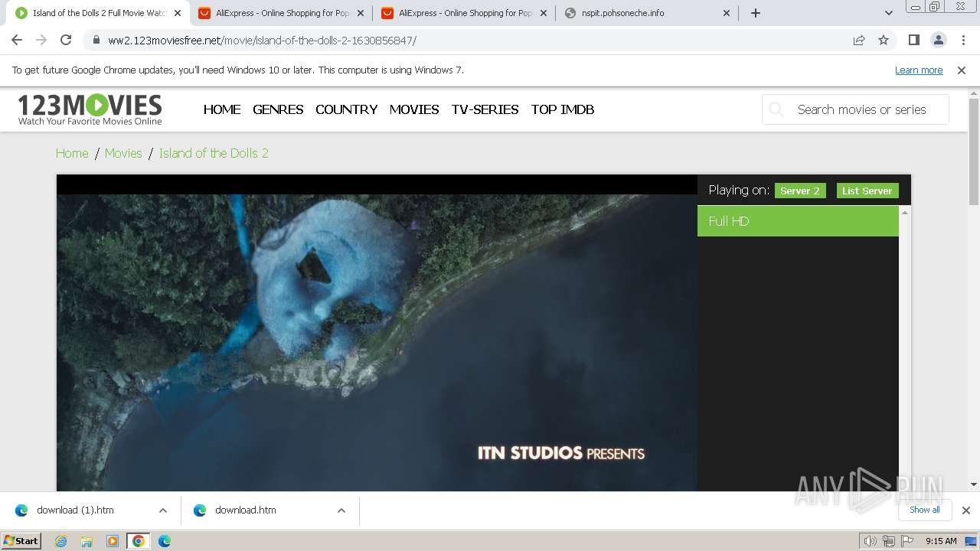Close the first AliExpress tab
The image size is (980, 551).
click(x=360, y=13)
